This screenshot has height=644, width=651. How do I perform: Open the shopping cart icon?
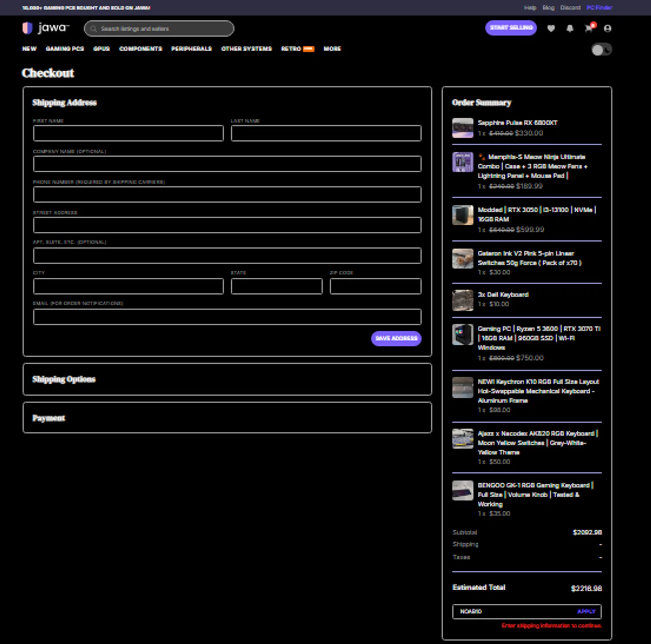coord(589,28)
